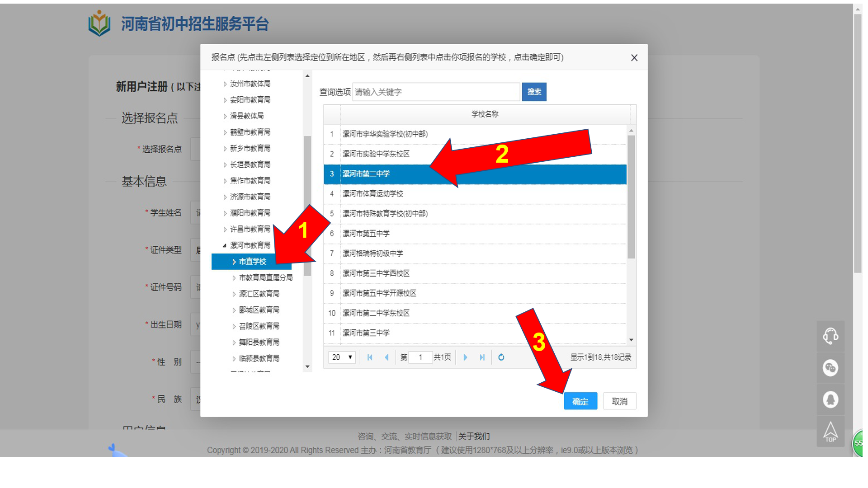
Task: Expand the 源汇区教育局 node
Action: [234, 294]
